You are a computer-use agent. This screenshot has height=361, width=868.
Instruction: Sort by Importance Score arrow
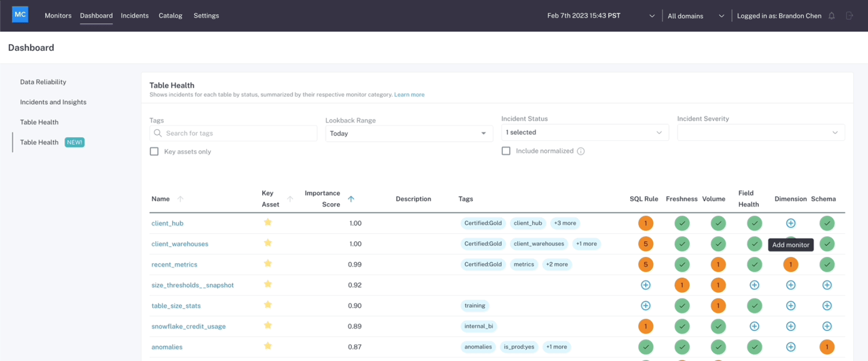coord(351,199)
